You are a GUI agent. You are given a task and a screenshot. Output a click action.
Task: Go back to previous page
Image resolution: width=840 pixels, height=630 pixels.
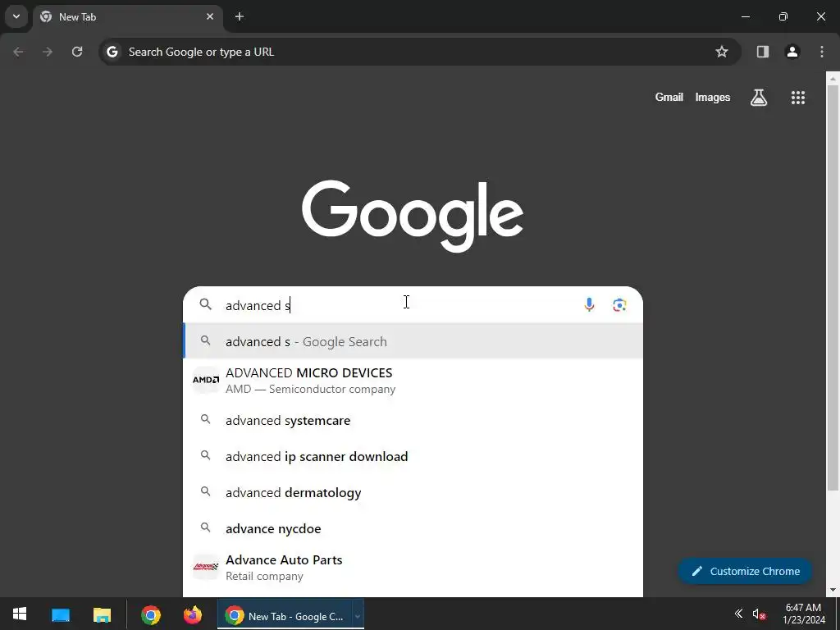[x=18, y=52]
